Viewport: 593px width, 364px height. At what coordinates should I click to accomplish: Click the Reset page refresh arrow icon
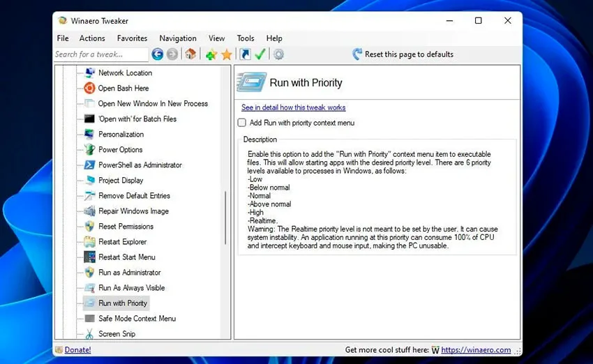[357, 54]
